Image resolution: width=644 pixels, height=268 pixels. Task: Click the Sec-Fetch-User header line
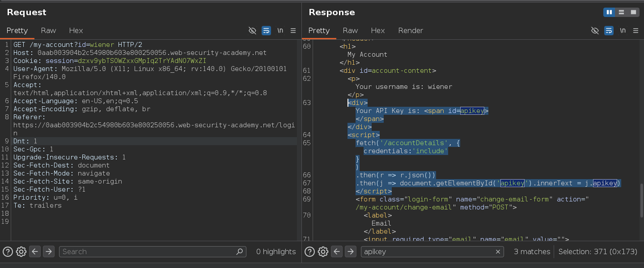tap(50, 189)
